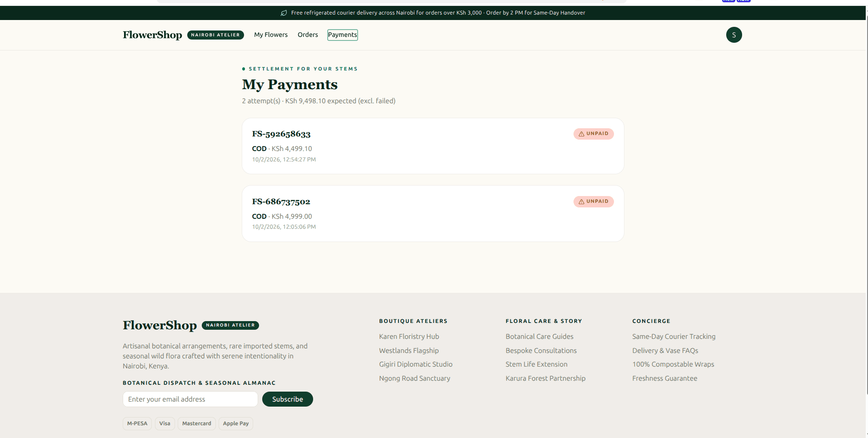Go to the Orders page
This screenshot has width=868, height=438.
[x=308, y=35]
